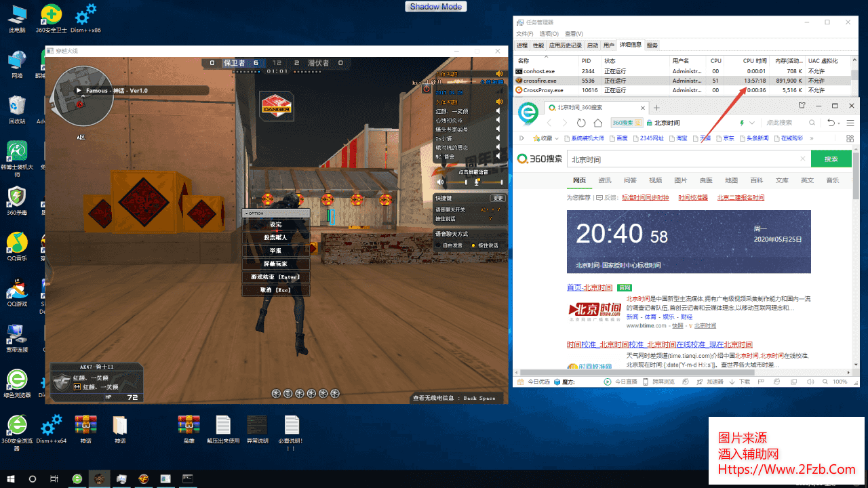Click the browser forward arrow
The width and height of the screenshot is (868, 488).
pos(565,123)
